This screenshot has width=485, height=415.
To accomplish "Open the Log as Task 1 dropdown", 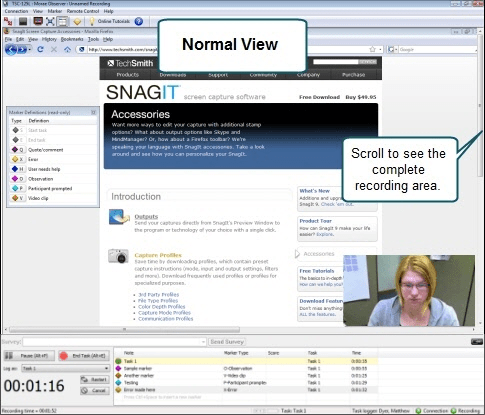I will 65,368.
